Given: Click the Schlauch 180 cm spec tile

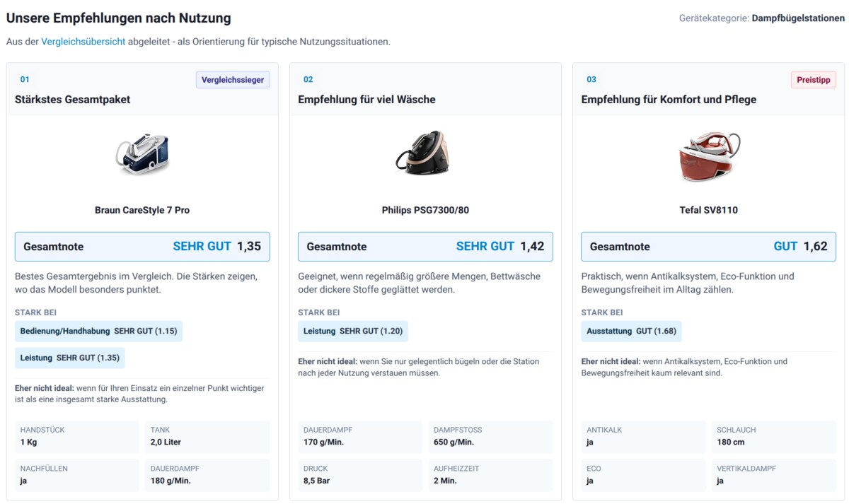Looking at the screenshot, I should tap(774, 437).
